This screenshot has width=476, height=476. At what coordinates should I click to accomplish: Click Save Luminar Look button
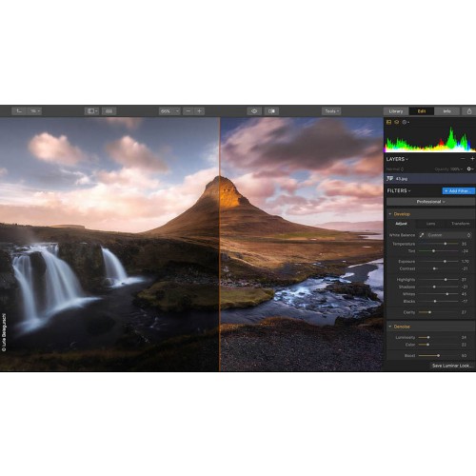(451, 366)
